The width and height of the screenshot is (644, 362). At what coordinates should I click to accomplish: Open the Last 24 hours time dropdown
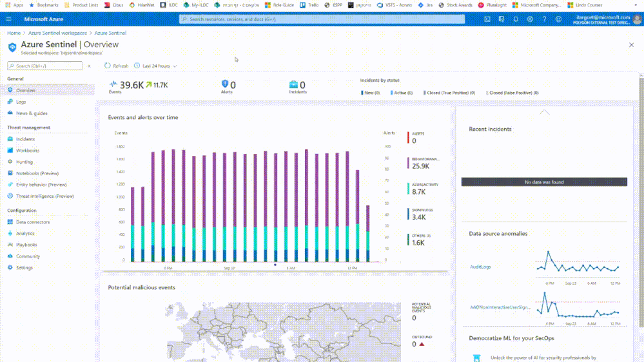tap(155, 66)
